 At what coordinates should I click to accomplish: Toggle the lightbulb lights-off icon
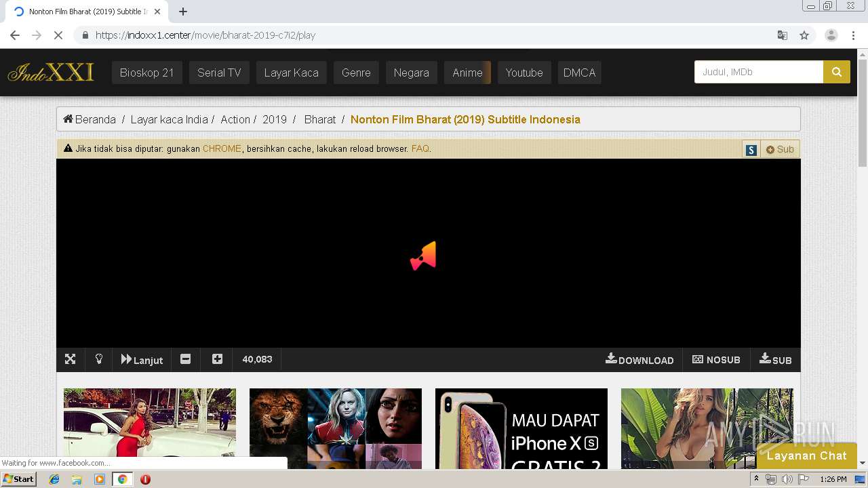coord(99,359)
